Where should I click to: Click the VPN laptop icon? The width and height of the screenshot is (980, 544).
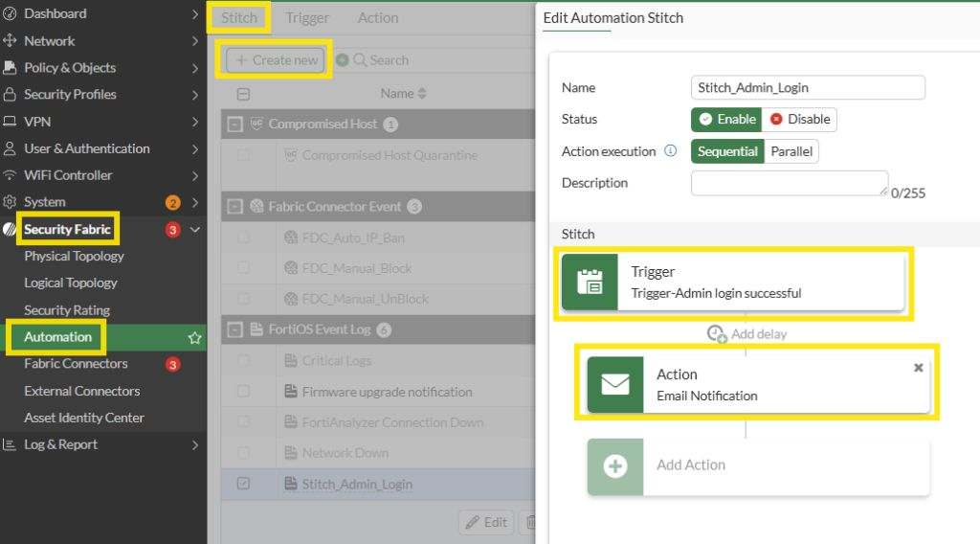(x=10, y=122)
